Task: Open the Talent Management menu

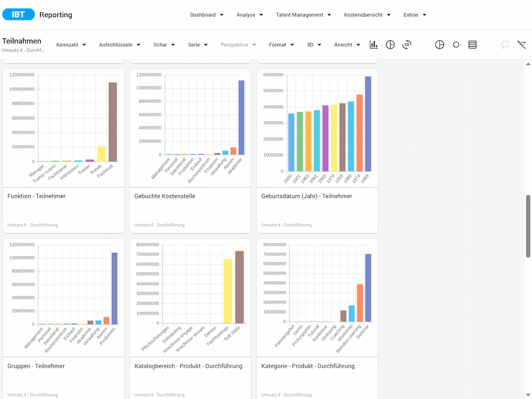Action: tap(303, 15)
